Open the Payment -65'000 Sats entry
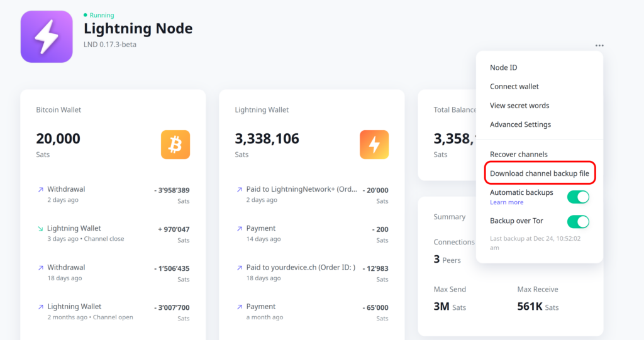Screen dimensions: 644x340 pos(312,312)
